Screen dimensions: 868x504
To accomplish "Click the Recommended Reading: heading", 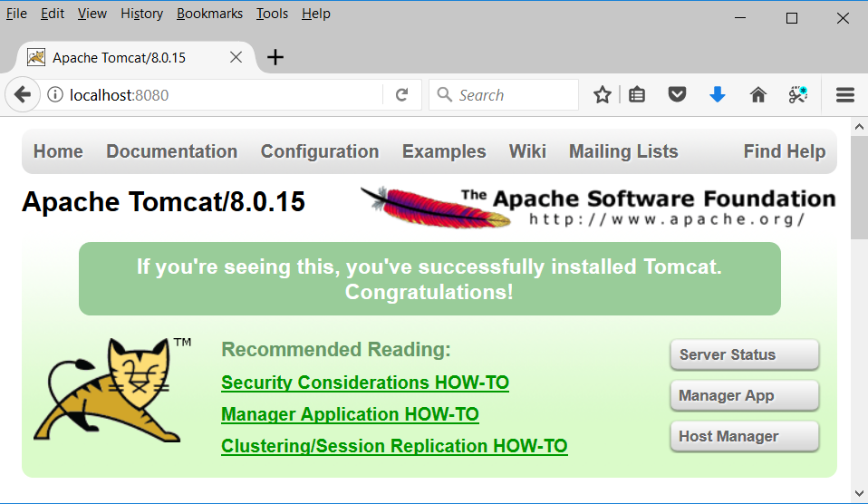I will click(x=336, y=350).
